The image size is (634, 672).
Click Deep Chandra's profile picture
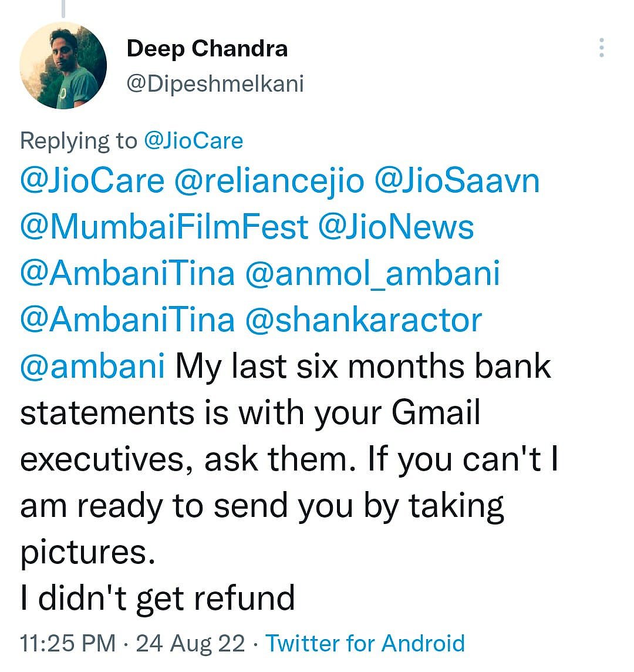tap(63, 65)
